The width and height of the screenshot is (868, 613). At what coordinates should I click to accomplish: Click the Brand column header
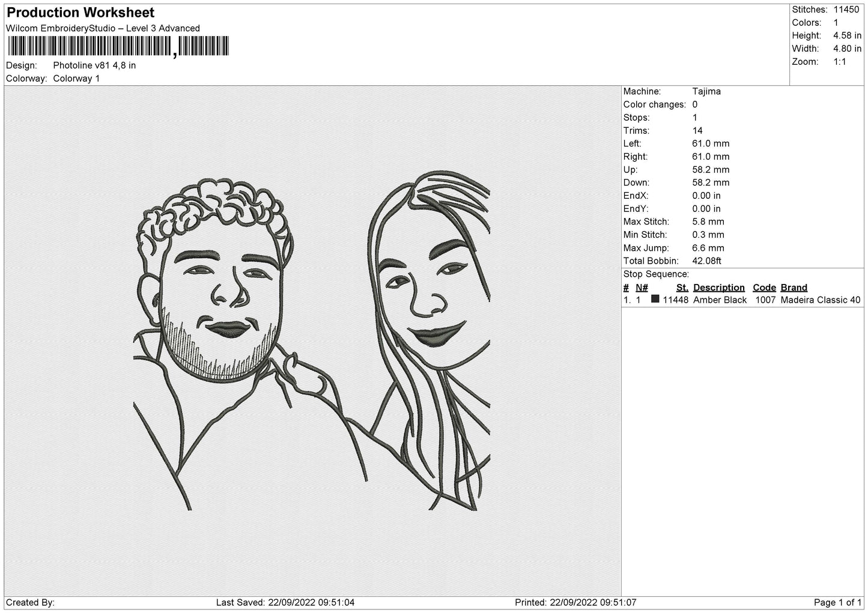click(794, 288)
